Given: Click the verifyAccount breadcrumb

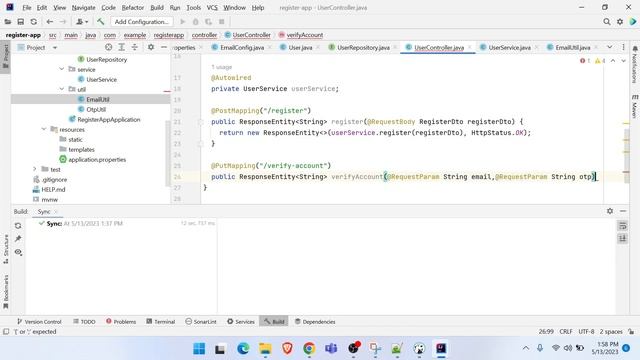Looking at the screenshot, I should (x=304, y=35).
